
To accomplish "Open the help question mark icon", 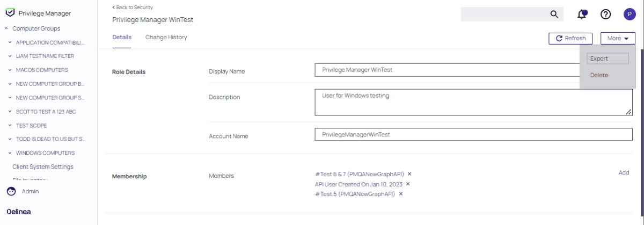I will (x=606, y=14).
